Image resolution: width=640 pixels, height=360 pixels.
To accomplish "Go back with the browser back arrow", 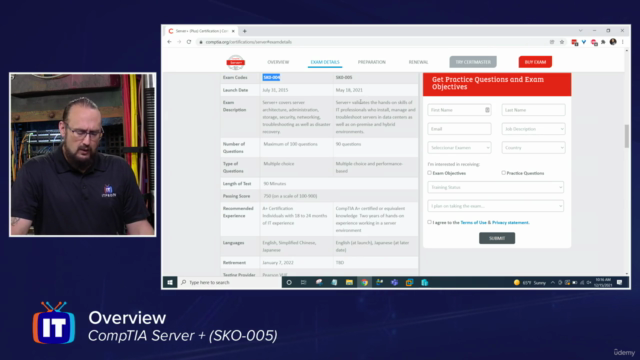I will pyautogui.click(x=169, y=42).
